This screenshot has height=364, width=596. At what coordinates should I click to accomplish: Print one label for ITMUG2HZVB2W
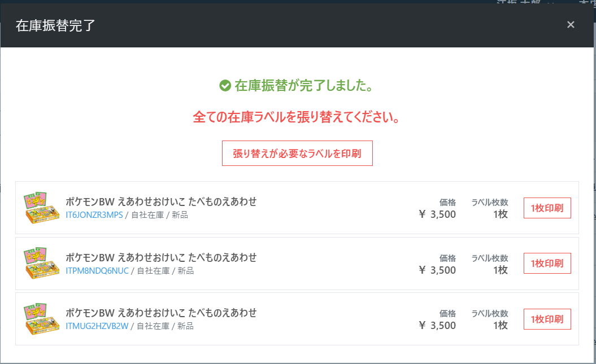(x=547, y=319)
